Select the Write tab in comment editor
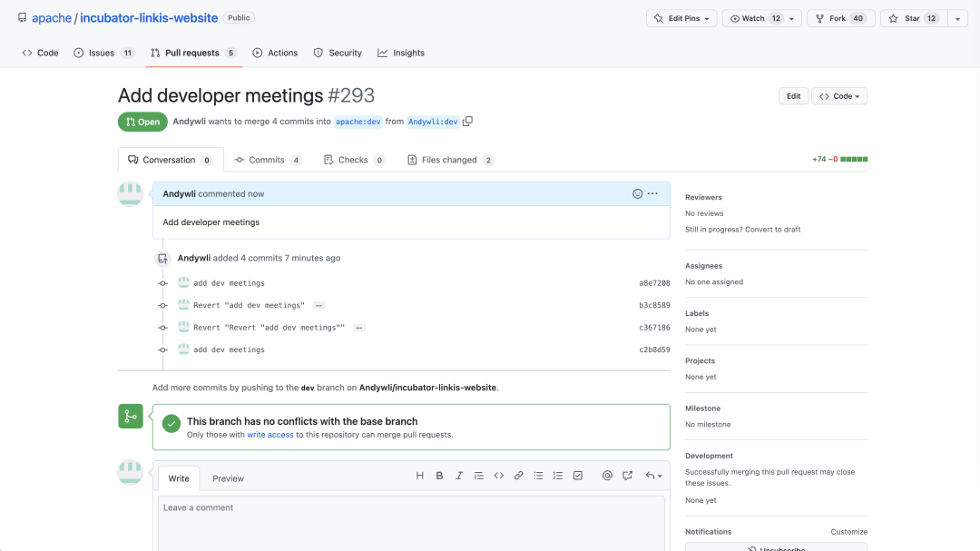Image resolution: width=980 pixels, height=551 pixels. pos(179,478)
